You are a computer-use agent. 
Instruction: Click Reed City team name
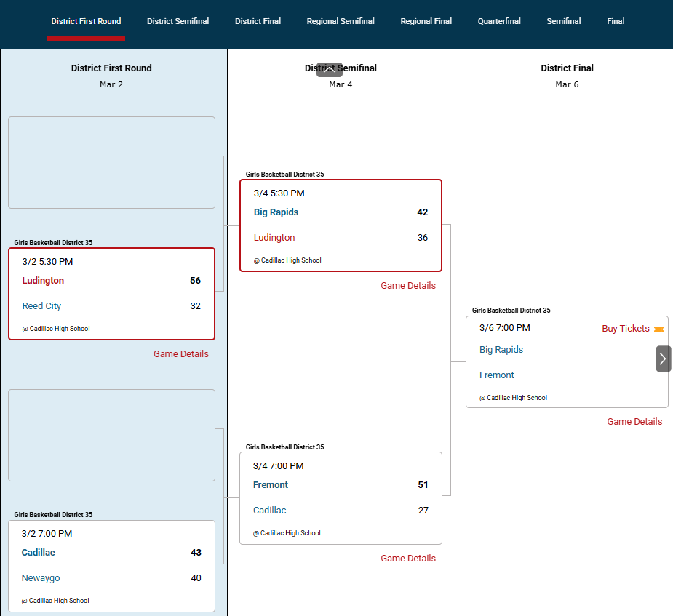[x=41, y=306]
